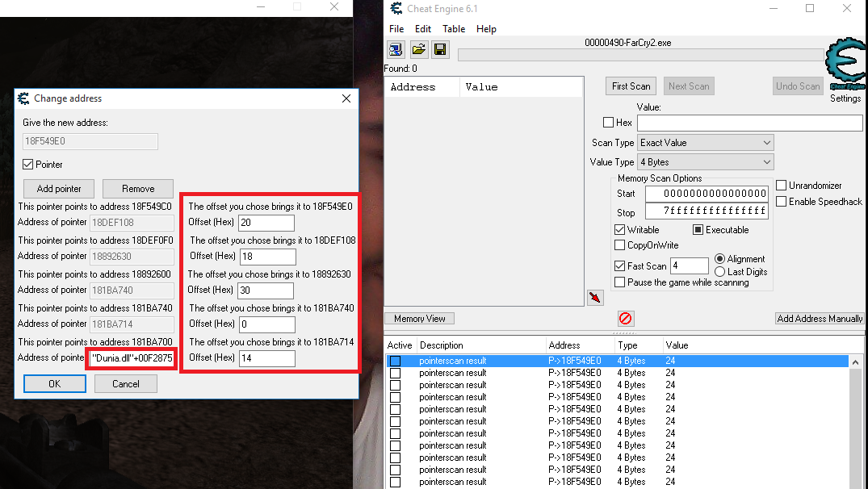Click the Add pointer button
The height and width of the screenshot is (489, 868).
coord(59,189)
